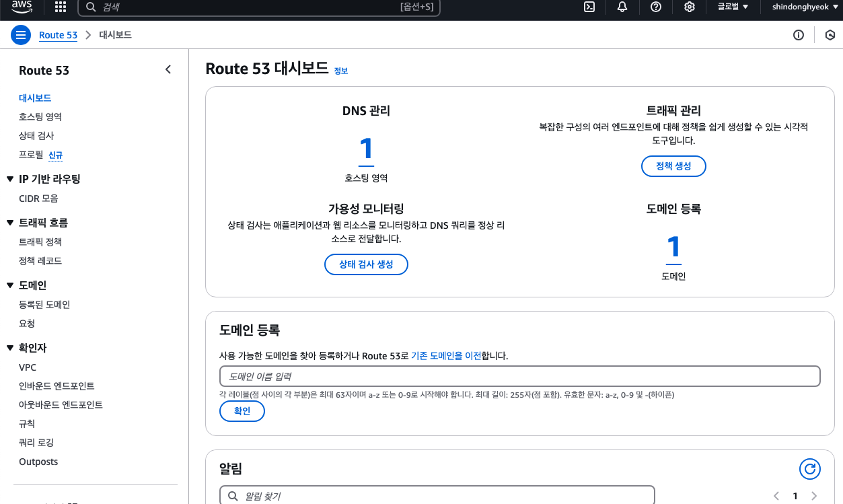This screenshot has width=843, height=504.
Task: Refresh the 알림 panel
Action: click(810, 469)
